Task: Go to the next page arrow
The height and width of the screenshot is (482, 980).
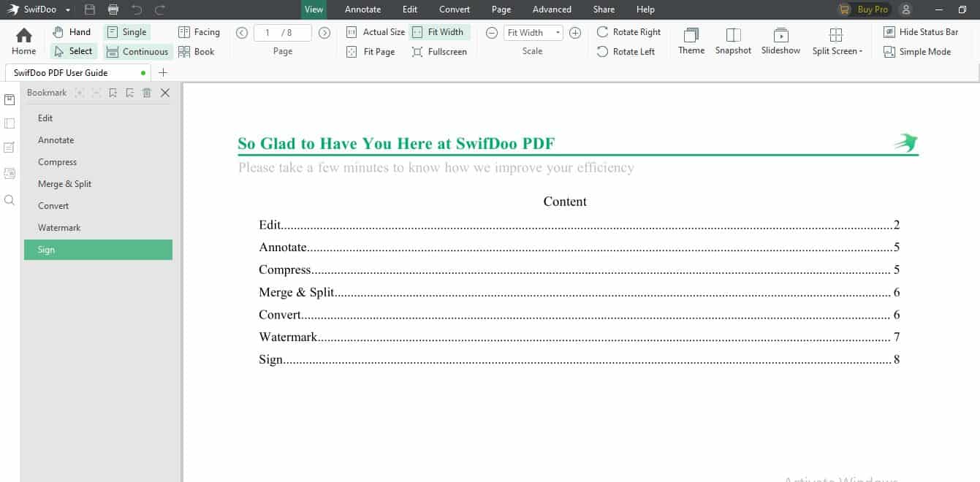Action: click(x=324, y=32)
